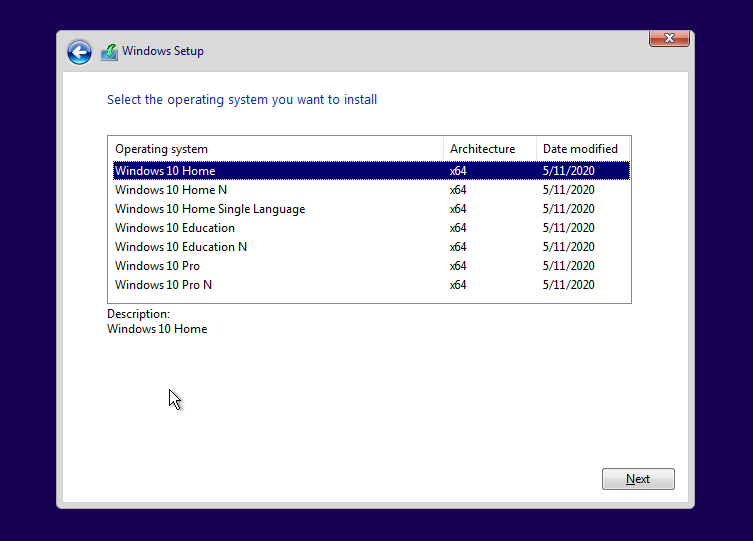Click x64 in the Windows 10 Home N row
753x541 pixels.
pos(458,190)
